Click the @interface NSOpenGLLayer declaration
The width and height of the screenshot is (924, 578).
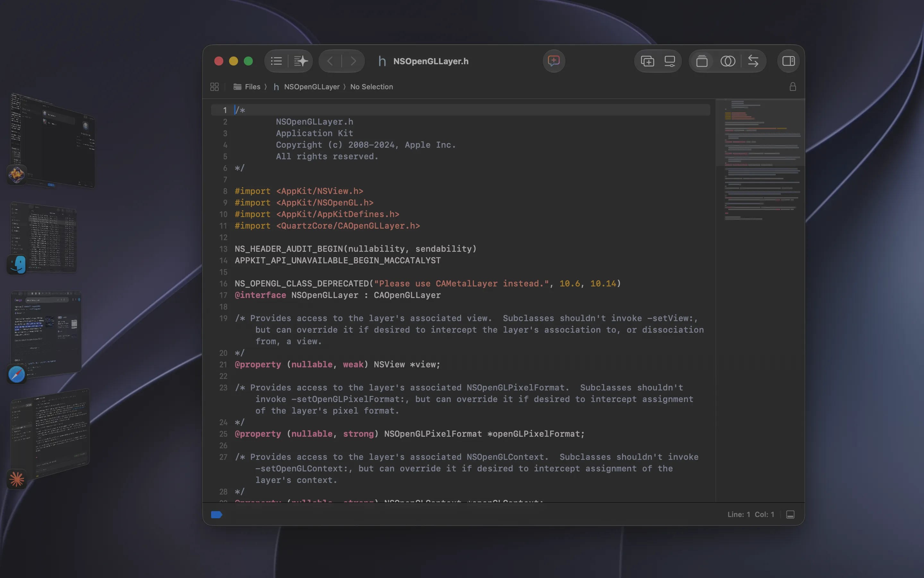[x=338, y=295]
